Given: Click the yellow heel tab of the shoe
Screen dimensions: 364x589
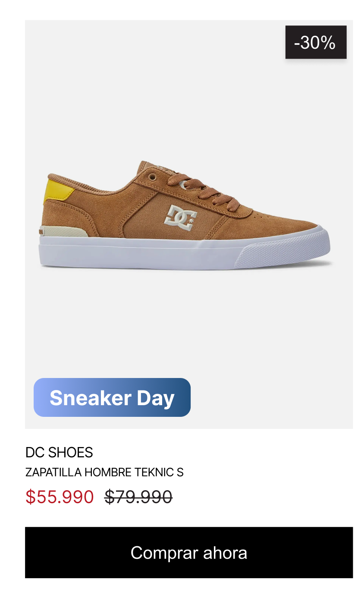Looking at the screenshot, I should tap(58, 191).
